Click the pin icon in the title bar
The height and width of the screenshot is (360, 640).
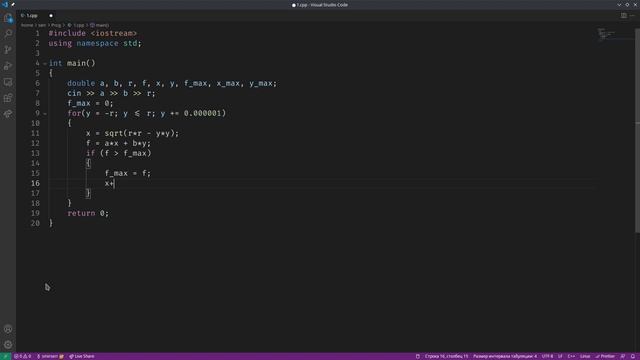click(x=13, y=4)
